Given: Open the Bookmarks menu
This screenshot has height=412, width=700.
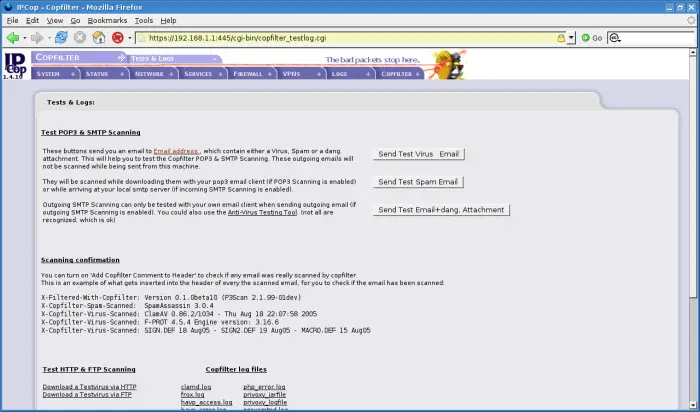Looking at the screenshot, I should [107, 21].
